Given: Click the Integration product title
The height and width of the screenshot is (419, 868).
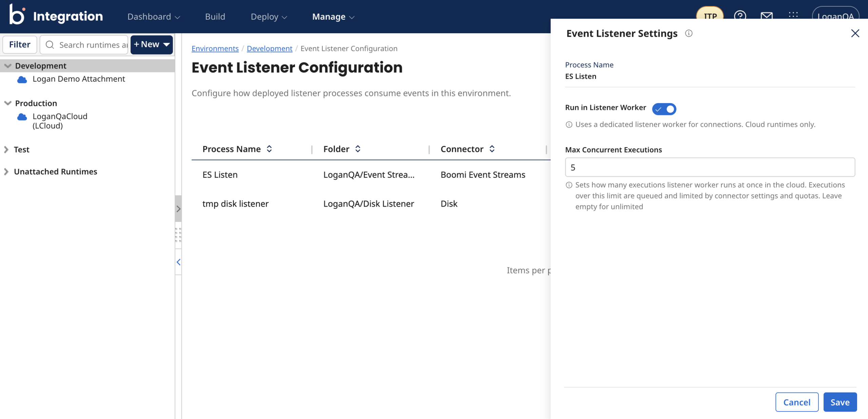Looking at the screenshot, I should (x=68, y=16).
